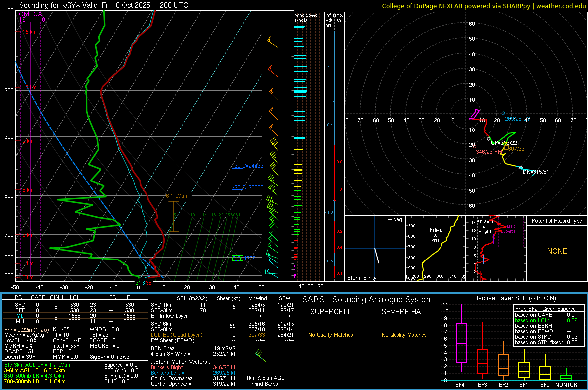Click the 'Potential Hazard Type' header

click(557, 221)
